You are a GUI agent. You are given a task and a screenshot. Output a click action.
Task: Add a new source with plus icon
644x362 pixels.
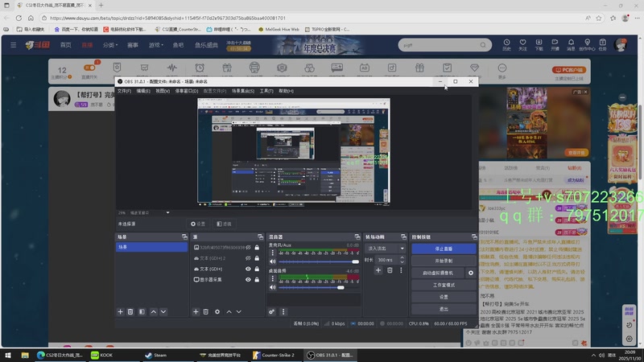[196, 312]
